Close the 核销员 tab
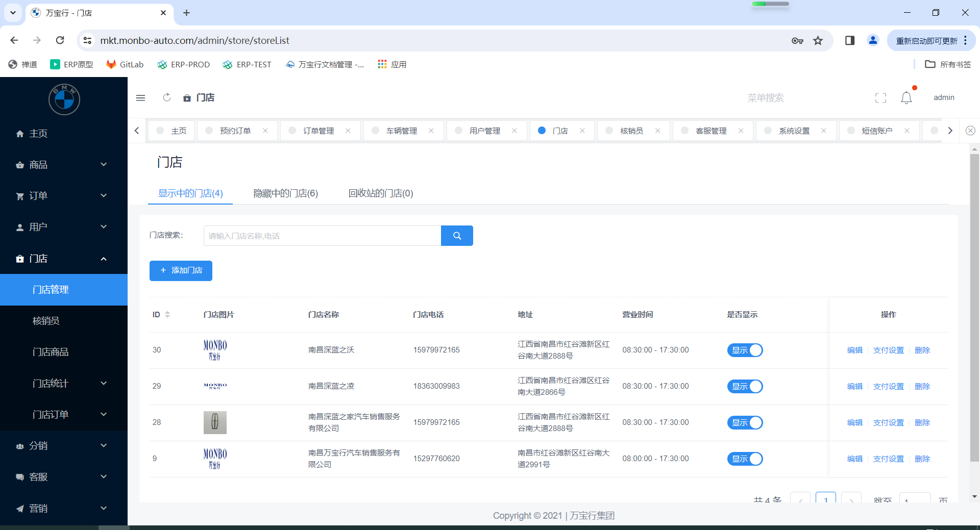The height and width of the screenshot is (530, 980). [658, 131]
